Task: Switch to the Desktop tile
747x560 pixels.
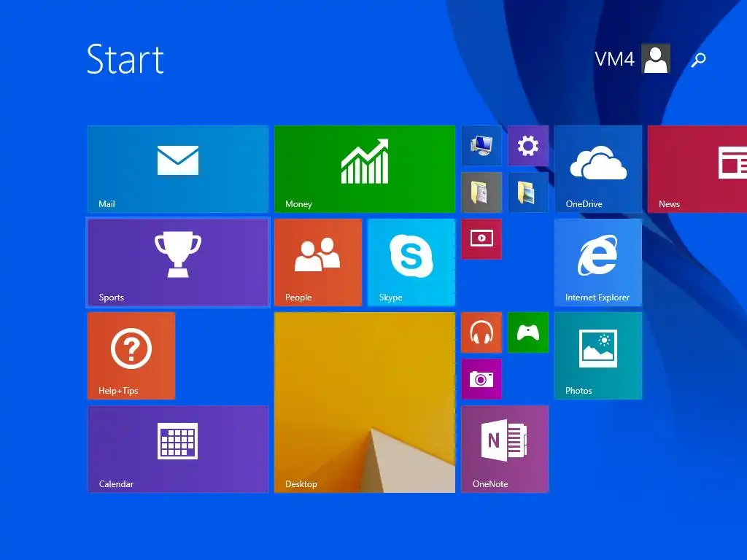Action: point(365,402)
